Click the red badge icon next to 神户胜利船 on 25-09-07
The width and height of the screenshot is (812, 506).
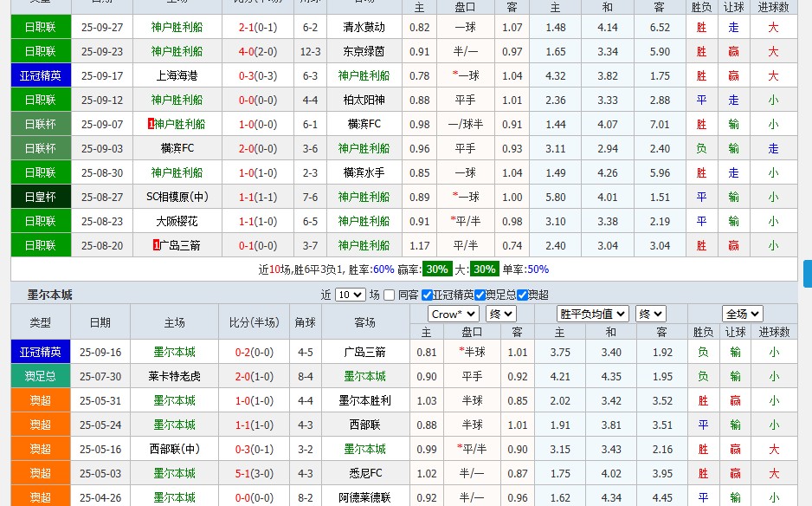point(150,124)
